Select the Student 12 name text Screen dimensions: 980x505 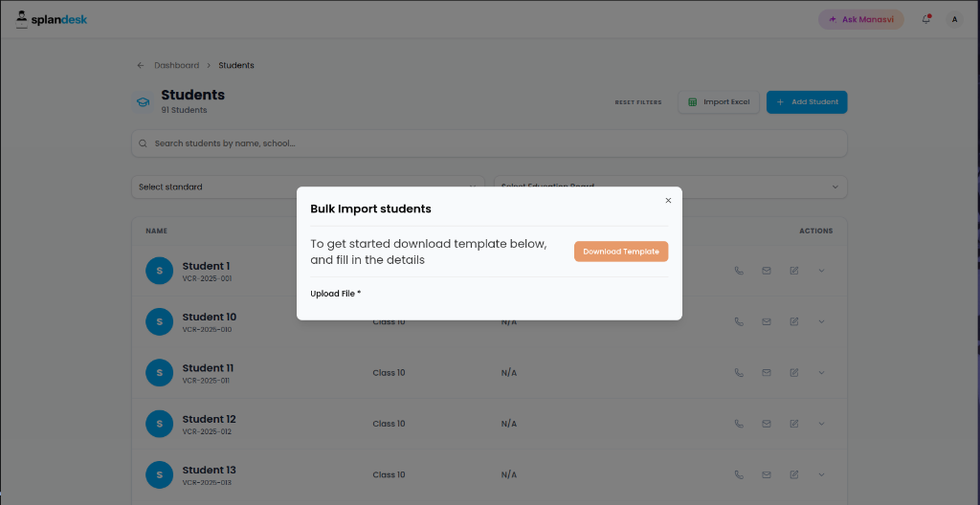click(210, 419)
